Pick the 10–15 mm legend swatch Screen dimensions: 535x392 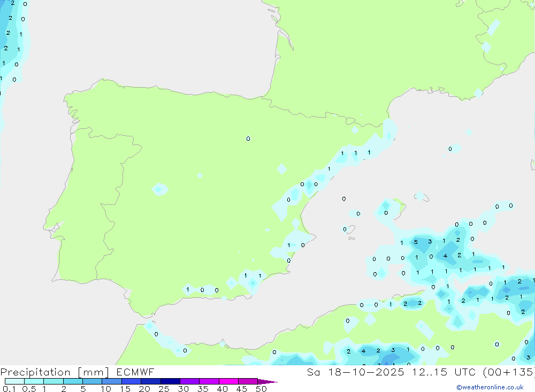pos(112,381)
